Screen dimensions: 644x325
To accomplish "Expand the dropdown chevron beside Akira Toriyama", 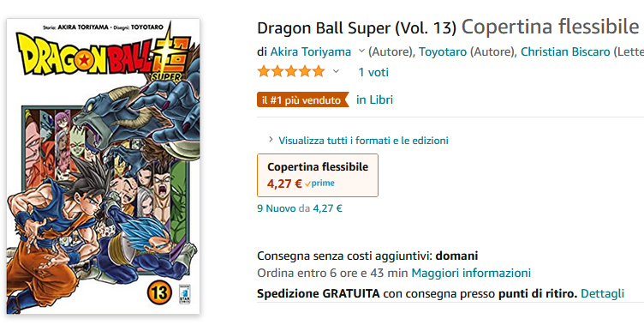I will point(361,51).
